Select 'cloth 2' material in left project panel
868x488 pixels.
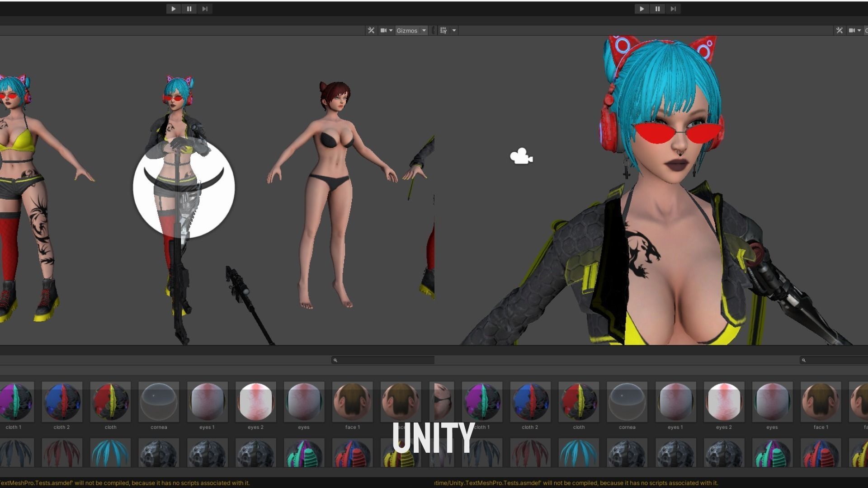point(62,402)
